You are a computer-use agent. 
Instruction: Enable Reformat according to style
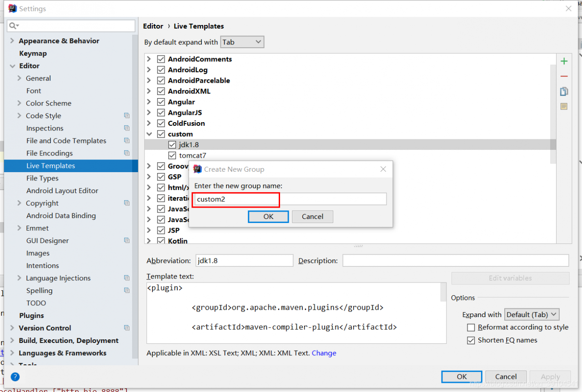point(471,327)
